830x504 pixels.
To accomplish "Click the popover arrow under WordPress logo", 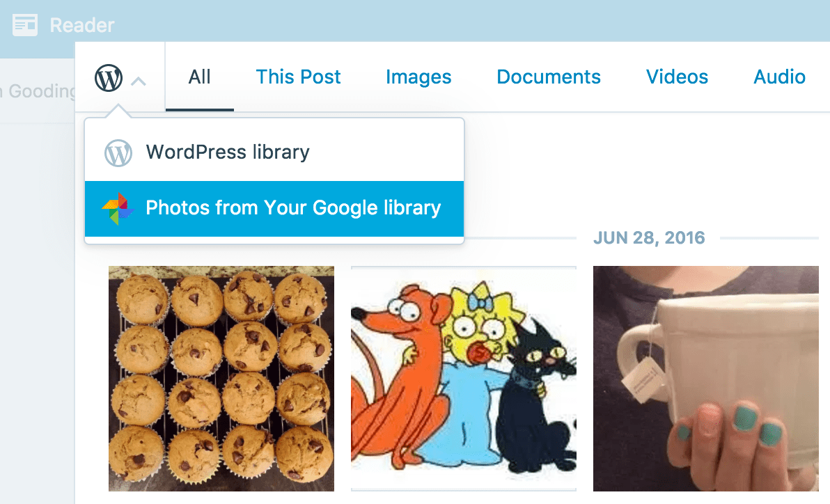I will point(118,111).
